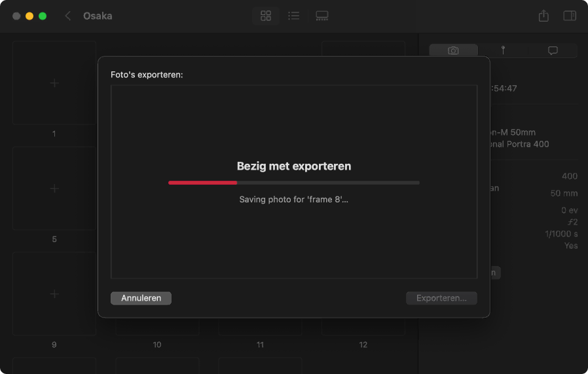
Task: Click the "Foto's exporteren:" label
Action: click(147, 75)
